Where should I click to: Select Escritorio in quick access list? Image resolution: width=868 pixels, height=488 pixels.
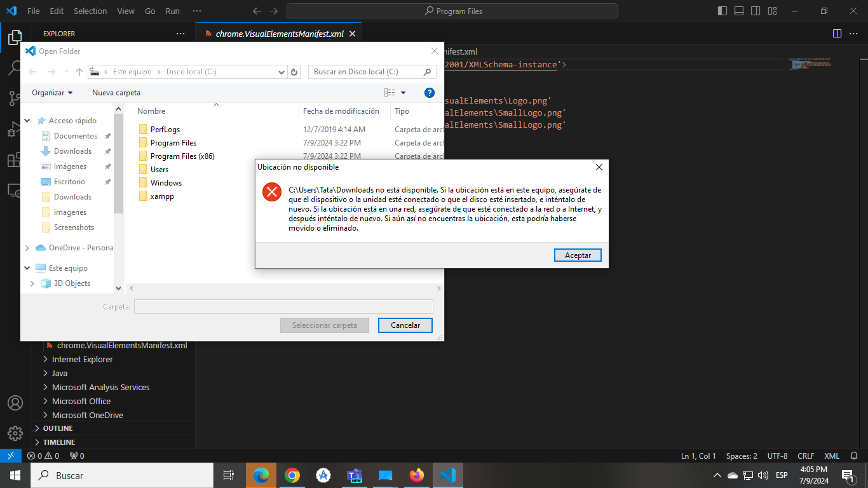(x=69, y=182)
